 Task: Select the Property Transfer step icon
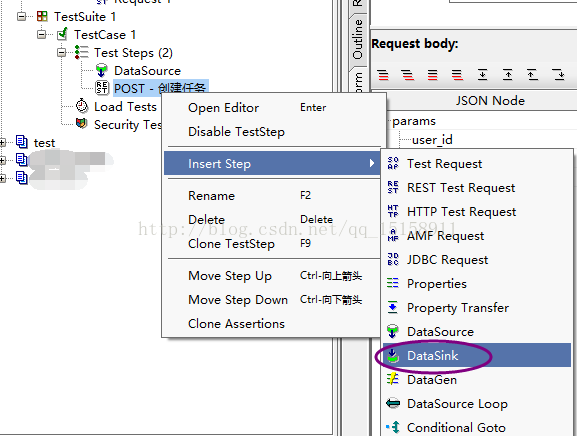393,307
